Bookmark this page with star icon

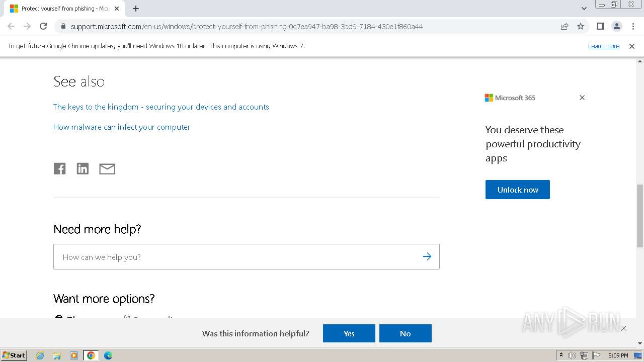point(581,26)
